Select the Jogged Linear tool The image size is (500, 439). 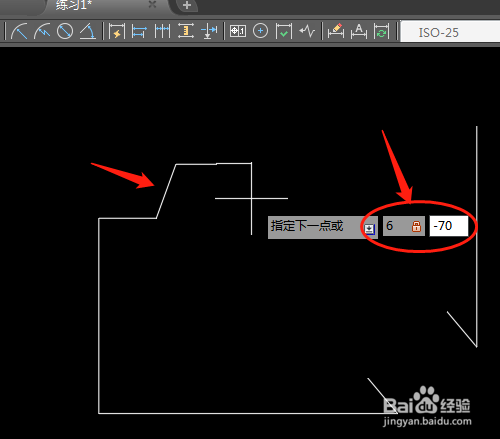pyautogui.click(x=307, y=31)
